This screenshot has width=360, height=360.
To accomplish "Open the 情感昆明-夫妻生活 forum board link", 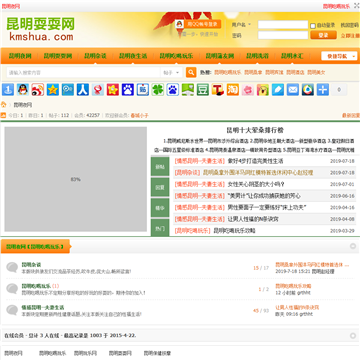I will (43, 307).
